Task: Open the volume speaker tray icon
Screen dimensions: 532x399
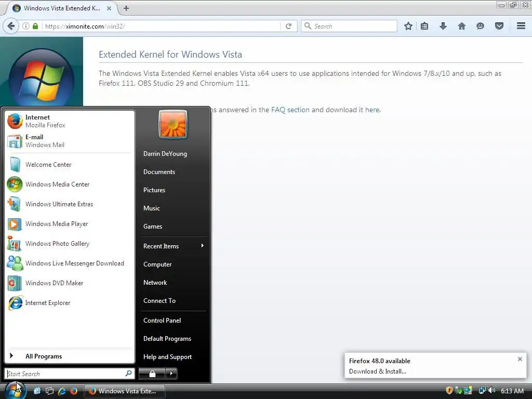Action: 492,391
